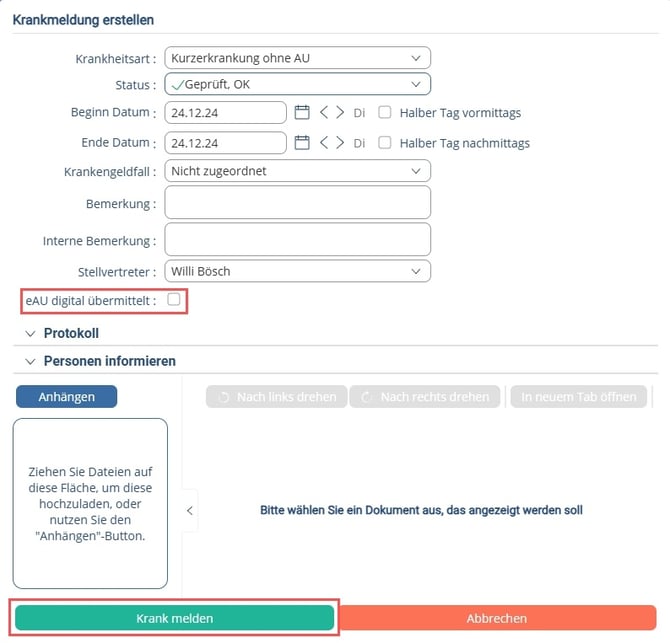Screen dimensions: 670x643
Task: Go to previous day for Beginn Datum
Action: tap(324, 112)
